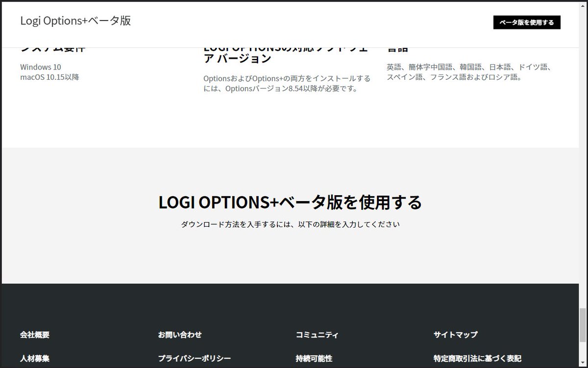Open the お問い合わせ footer link
The width and height of the screenshot is (588, 368).
(180, 335)
